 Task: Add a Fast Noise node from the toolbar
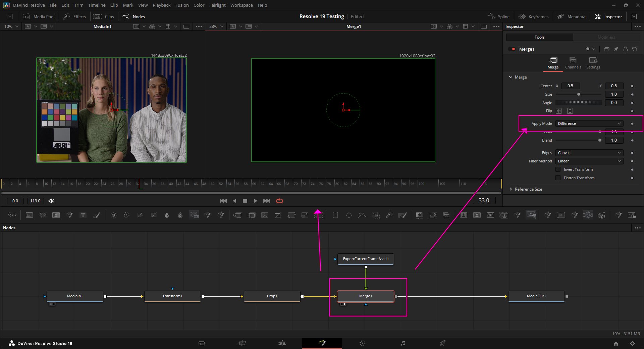click(43, 215)
